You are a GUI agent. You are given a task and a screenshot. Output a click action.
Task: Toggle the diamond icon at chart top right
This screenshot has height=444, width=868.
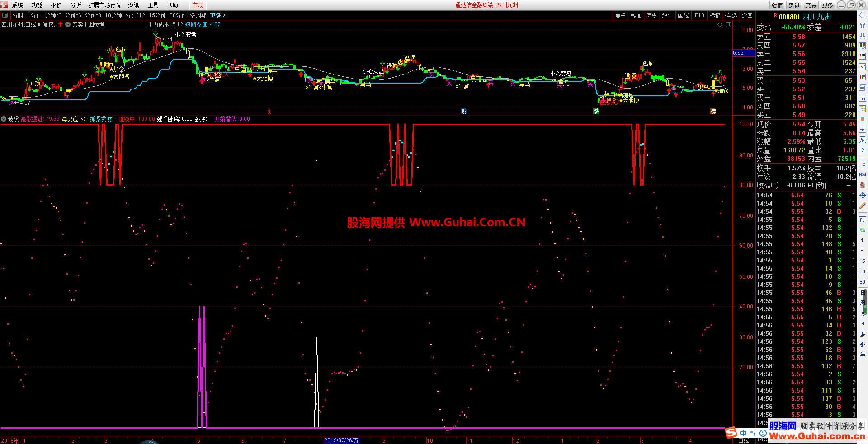(x=720, y=24)
